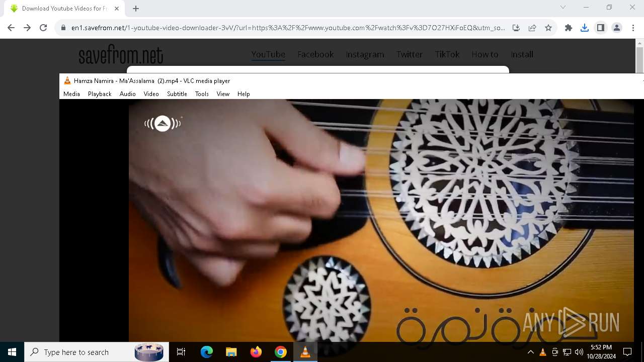Open the notification center icon

tap(627, 352)
